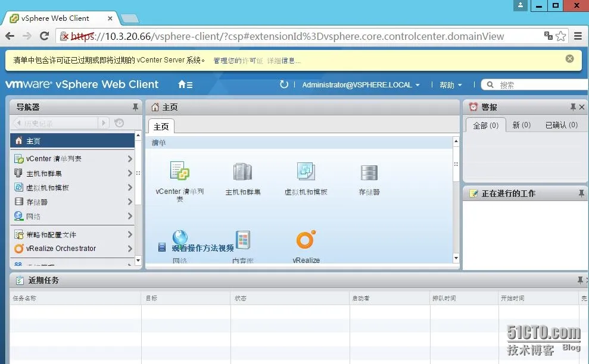Image resolution: width=589 pixels, height=364 pixels.
Task: Select 主机和群集 in navigator
Action: click(72, 173)
